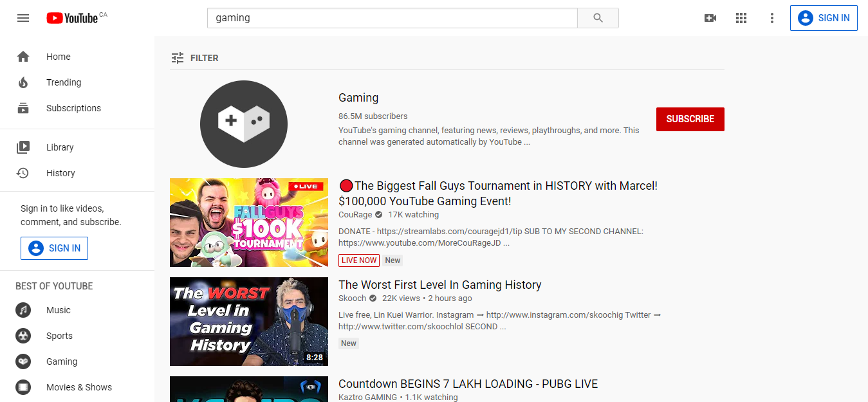The height and width of the screenshot is (402, 868).
Task: Click CouRage verified checkmark badge
Action: pos(379,215)
